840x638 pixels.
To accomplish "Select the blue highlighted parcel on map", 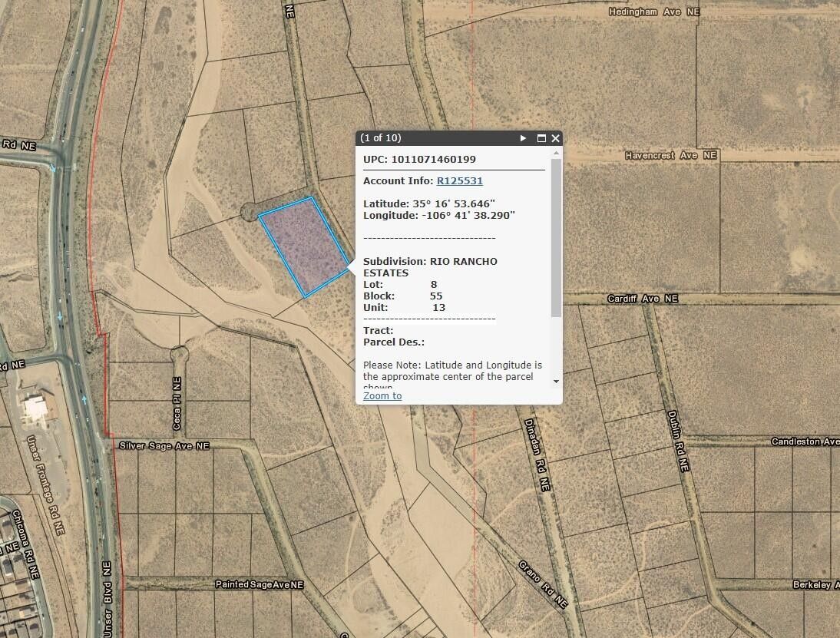I will [303, 246].
